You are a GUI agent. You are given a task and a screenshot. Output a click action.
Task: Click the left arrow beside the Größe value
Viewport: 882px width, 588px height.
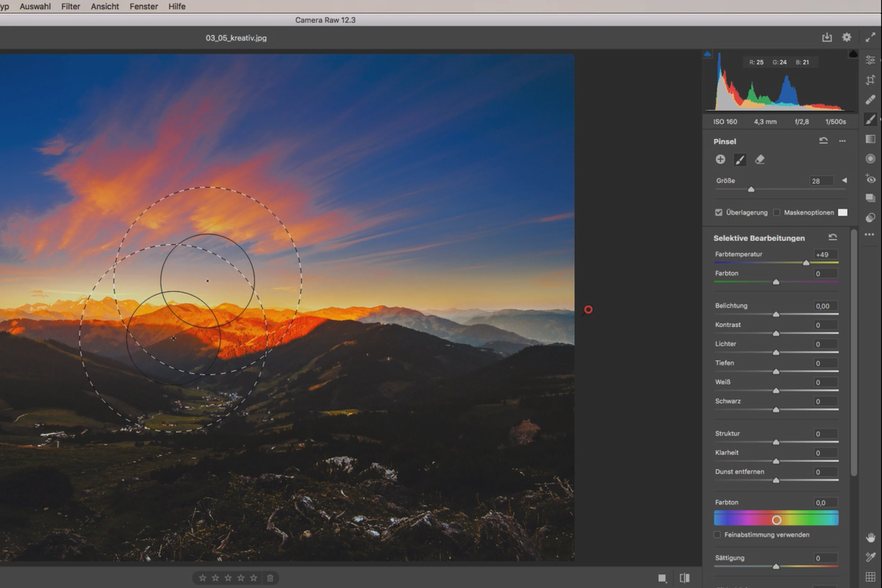[844, 180]
